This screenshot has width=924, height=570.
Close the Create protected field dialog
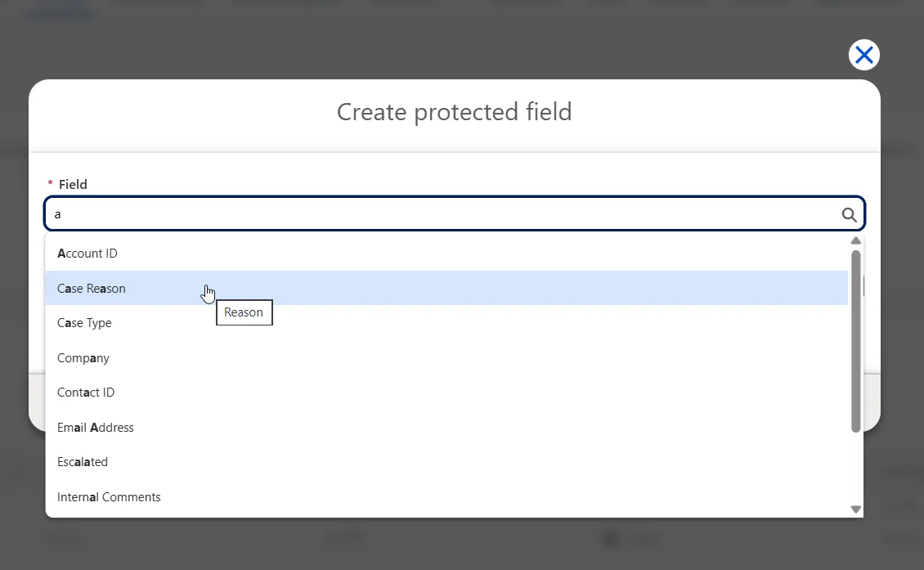point(863,55)
